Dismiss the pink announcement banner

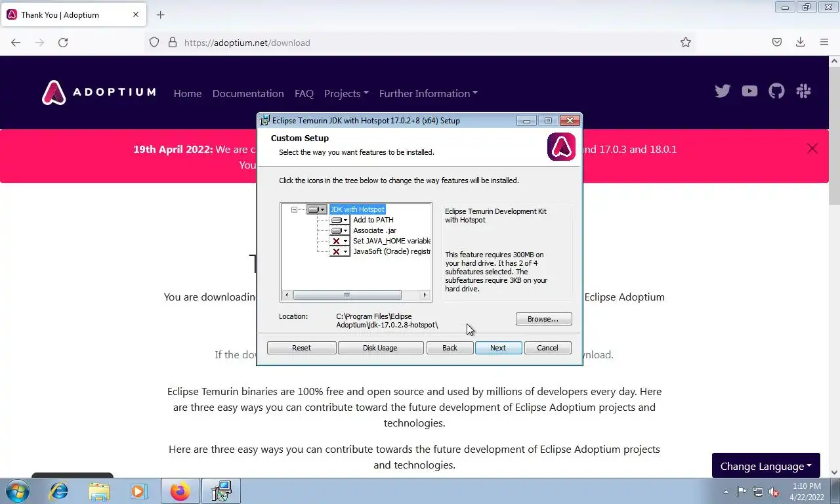pyautogui.click(x=812, y=148)
